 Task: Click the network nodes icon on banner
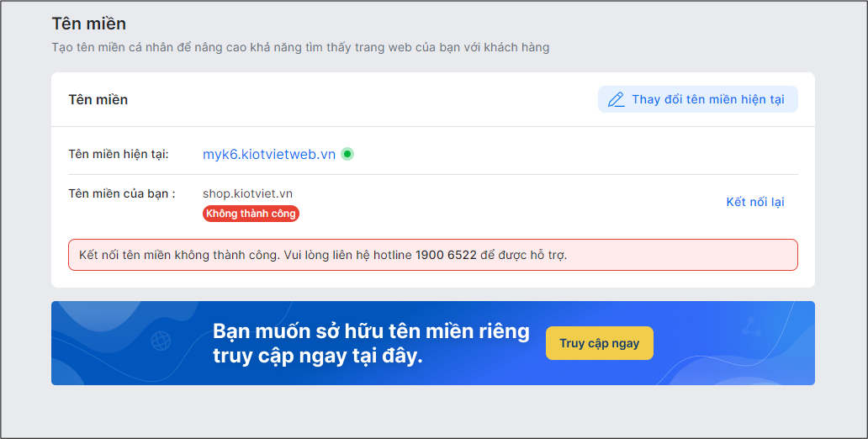(x=751, y=326)
